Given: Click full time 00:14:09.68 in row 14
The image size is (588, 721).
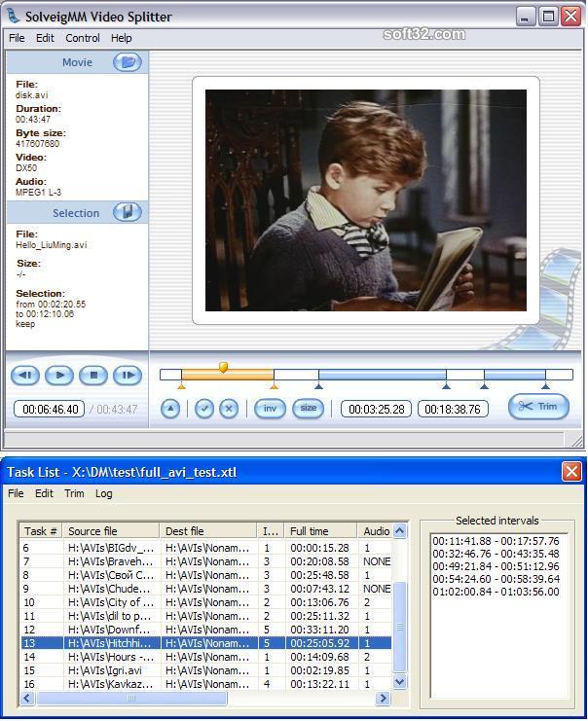Looking at the screenshot, I should click(x=319, y=657).
